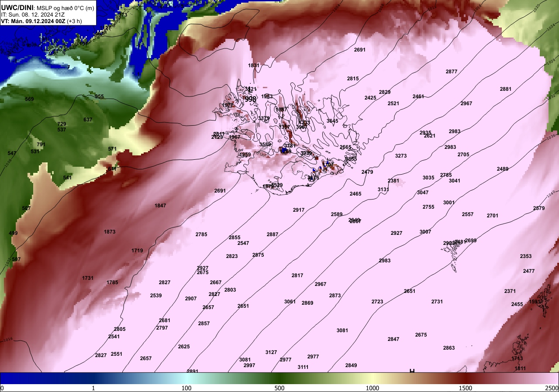Screen dimensions: 559x392
Task: Click the 2500 label on the color scale
Action: point(552,388)
